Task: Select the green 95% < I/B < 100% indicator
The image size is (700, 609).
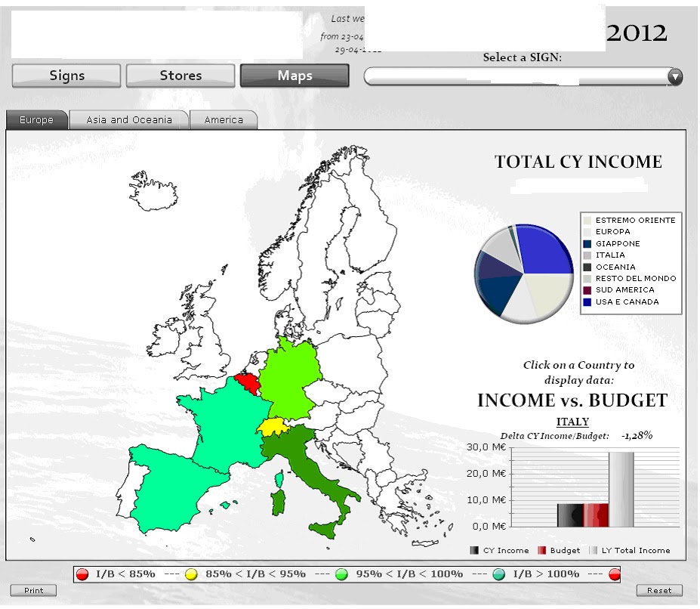Action: click(x=344, y=573)
